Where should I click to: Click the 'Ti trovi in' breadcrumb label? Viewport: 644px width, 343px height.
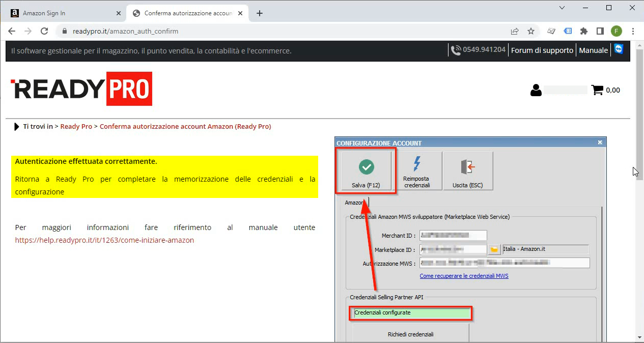pos(38,126)
